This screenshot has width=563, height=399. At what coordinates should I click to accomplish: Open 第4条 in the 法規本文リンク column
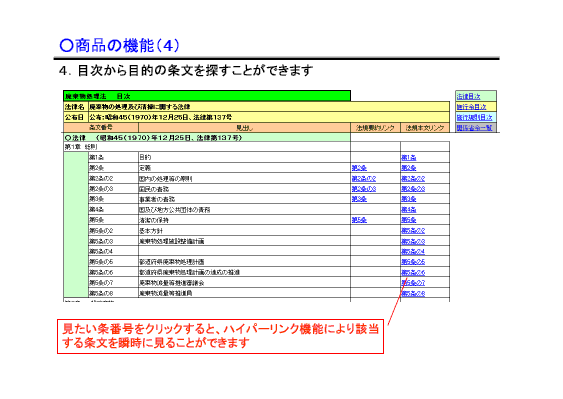pyautogui.click(x=409, y=209)
